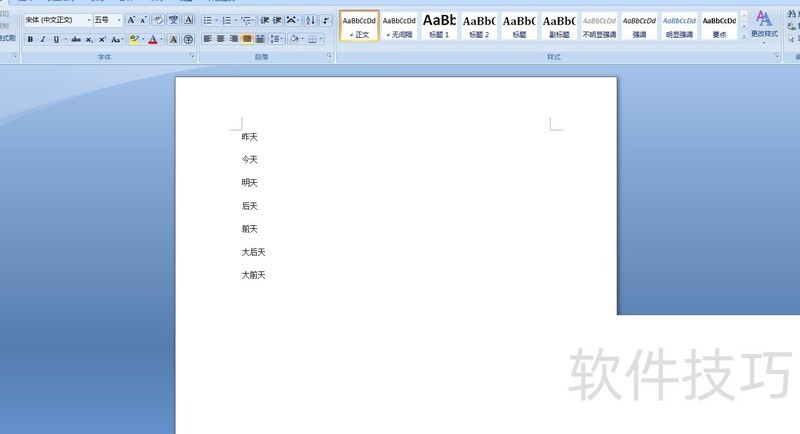Screen dimensions: 800x434
Task: Open the Font dialog launcher
Action: (x=192, y=56)
